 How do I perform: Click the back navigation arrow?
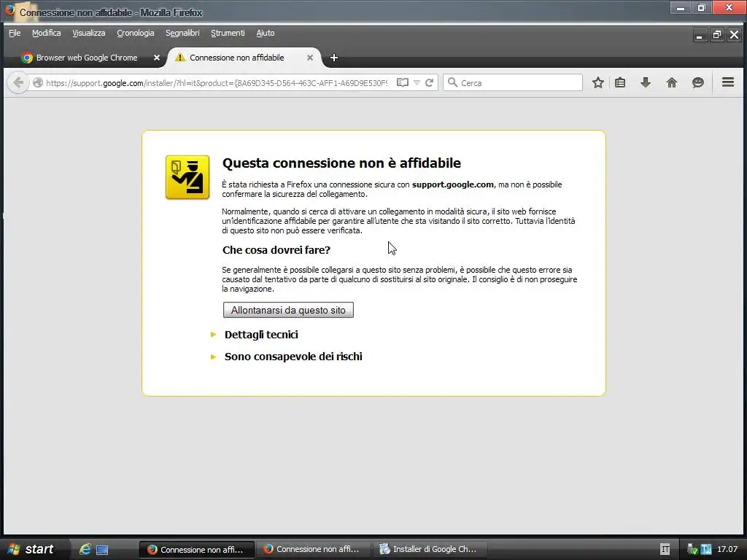pyautogui.click(x=18, y=82)
